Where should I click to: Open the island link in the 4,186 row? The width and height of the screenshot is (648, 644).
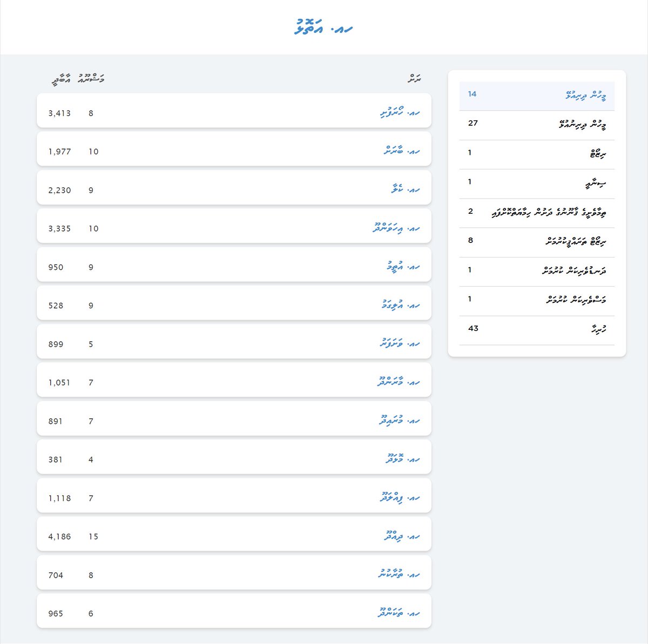pyautogui.click(x=402, y=536)
